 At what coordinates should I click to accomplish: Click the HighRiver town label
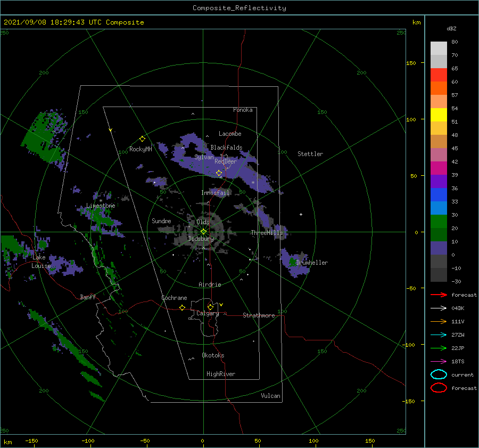click(221, 374)
